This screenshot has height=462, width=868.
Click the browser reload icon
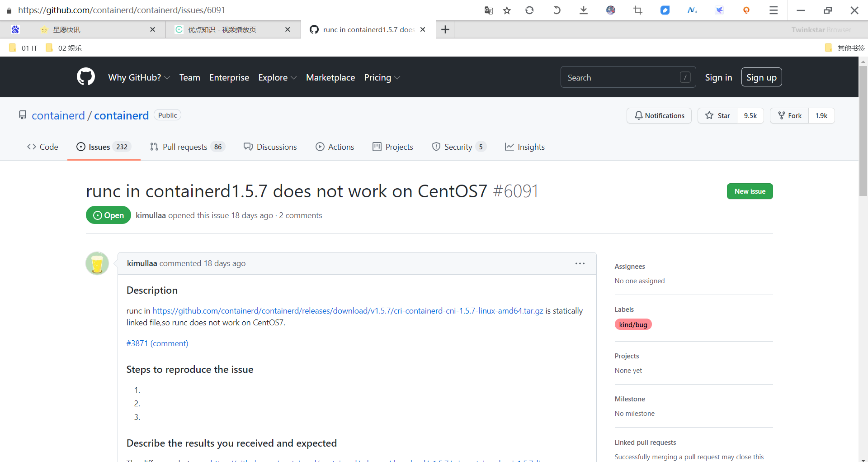pos(529,10)
